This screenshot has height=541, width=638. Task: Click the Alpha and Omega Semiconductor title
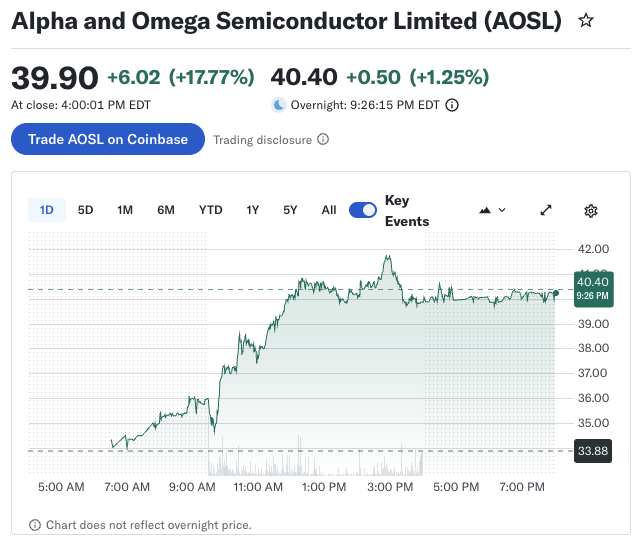tap(286, 21)
